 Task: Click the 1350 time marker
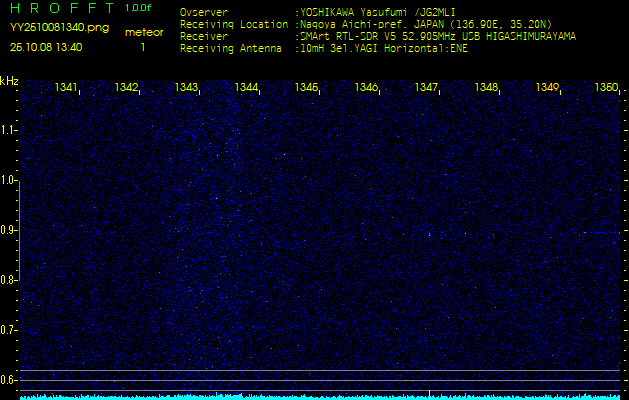605,88
